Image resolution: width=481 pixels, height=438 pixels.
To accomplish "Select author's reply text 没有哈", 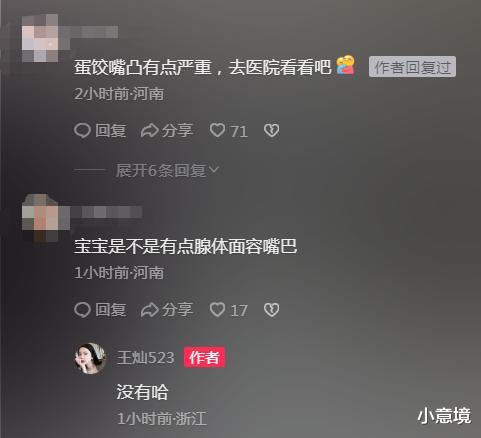I will point(142,392).
